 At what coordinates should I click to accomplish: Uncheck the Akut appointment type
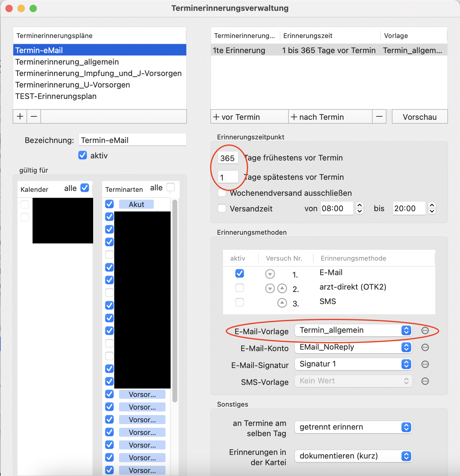109,204
